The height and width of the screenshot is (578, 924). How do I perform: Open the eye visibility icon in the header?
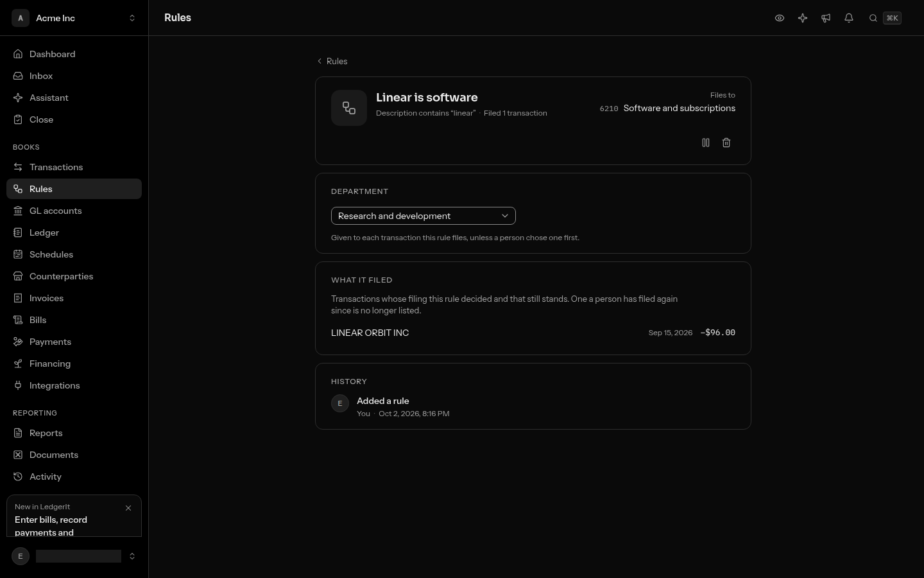(x=780, y=18)
